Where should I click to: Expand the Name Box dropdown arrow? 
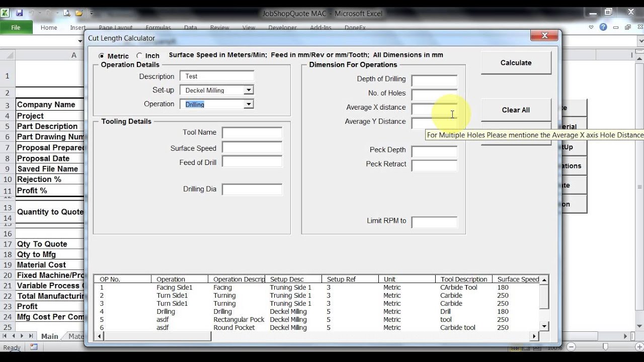[x=80, y=41]
